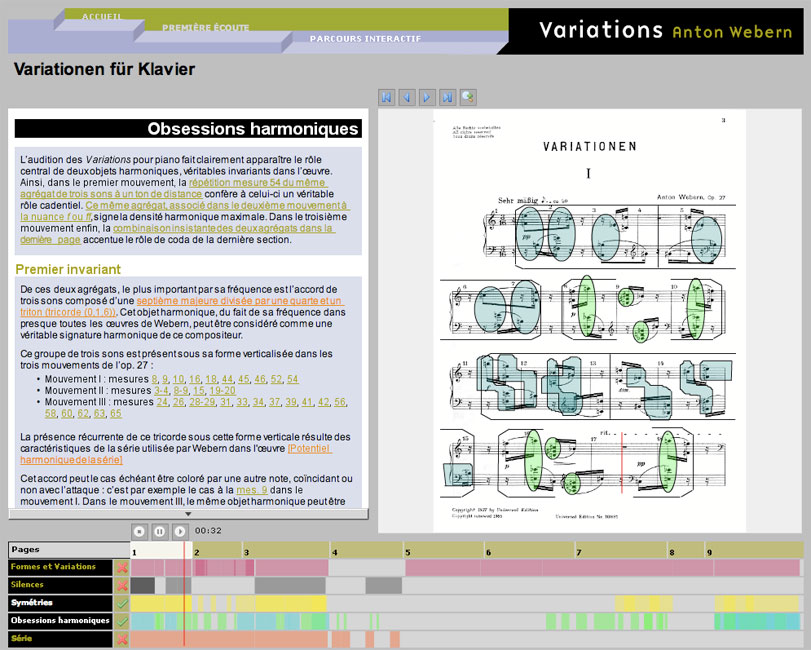
Task: Open Mouvement I measure 54 link
Action: pyautogui.click(x=293, y=379)
